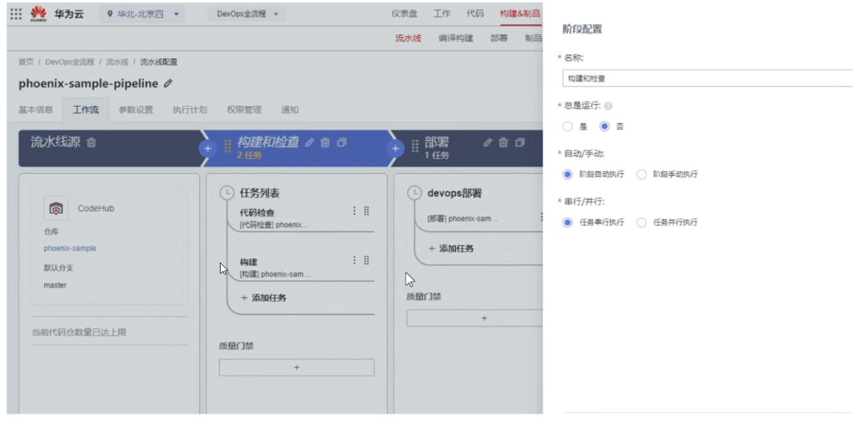Viewport: 868px width, 421px height.
Task: Click clock icon beside devops部署
Action: click(x=415, y=193)
